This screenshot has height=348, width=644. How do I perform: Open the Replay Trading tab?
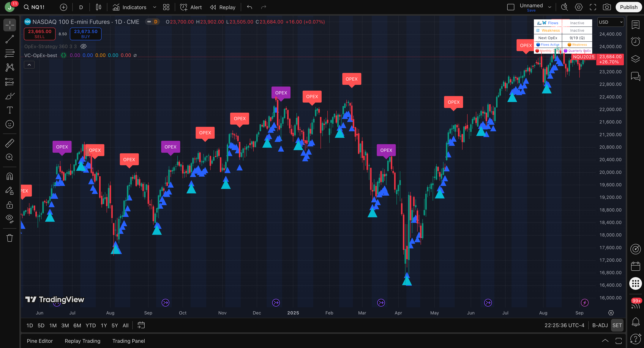pos(83,341)
